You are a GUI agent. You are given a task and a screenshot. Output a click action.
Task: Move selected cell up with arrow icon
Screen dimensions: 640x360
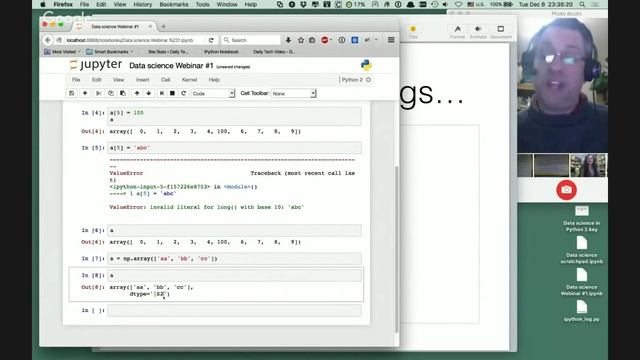[137, 93]
